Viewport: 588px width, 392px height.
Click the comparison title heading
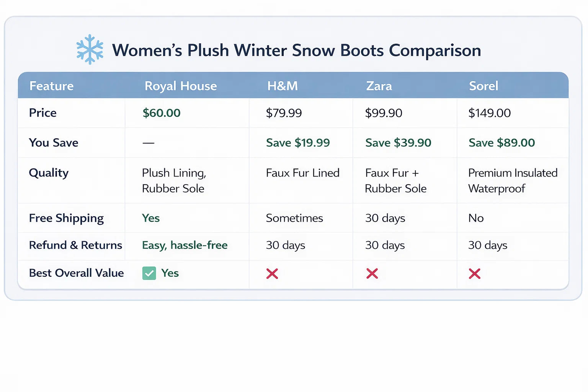pyautogui.click(x=296, y=50)
